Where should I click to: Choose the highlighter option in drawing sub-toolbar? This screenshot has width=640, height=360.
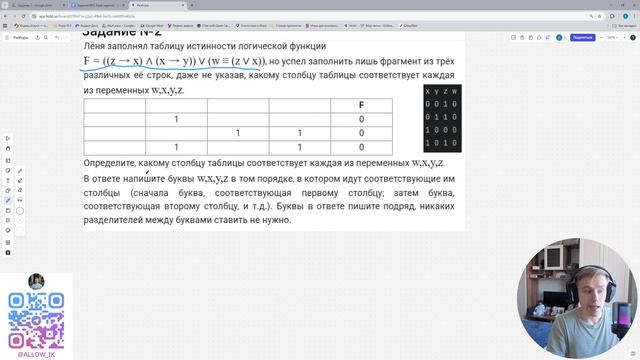coord(20,180)
